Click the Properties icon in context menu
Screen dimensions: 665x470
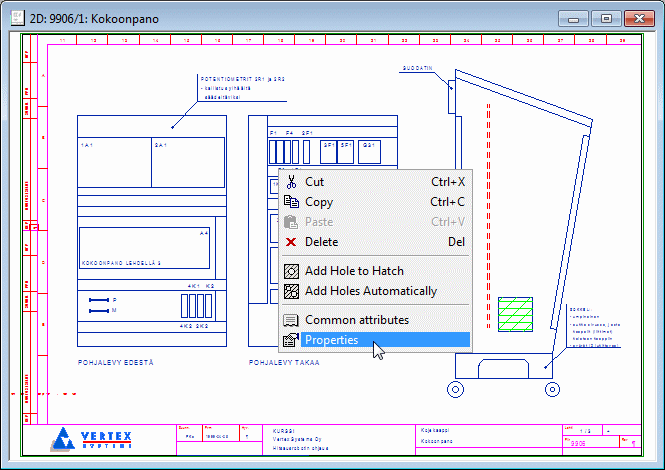pos(291,340)
